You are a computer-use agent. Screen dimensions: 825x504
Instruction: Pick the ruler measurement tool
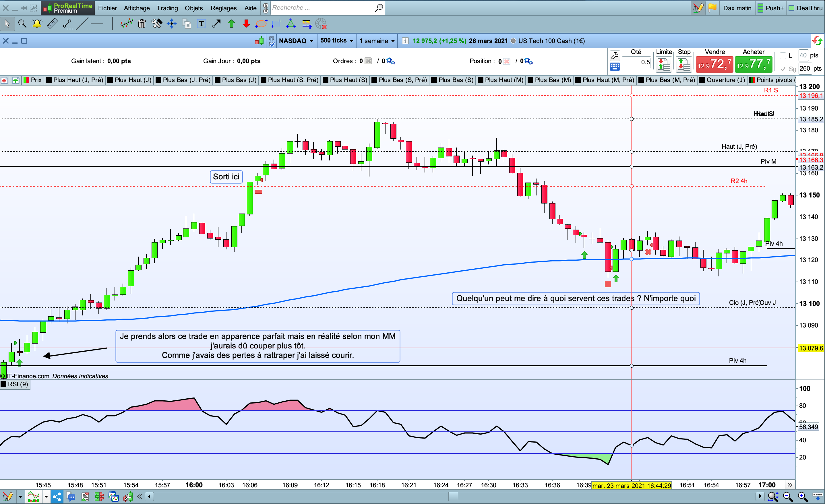(x=52, y=24)
